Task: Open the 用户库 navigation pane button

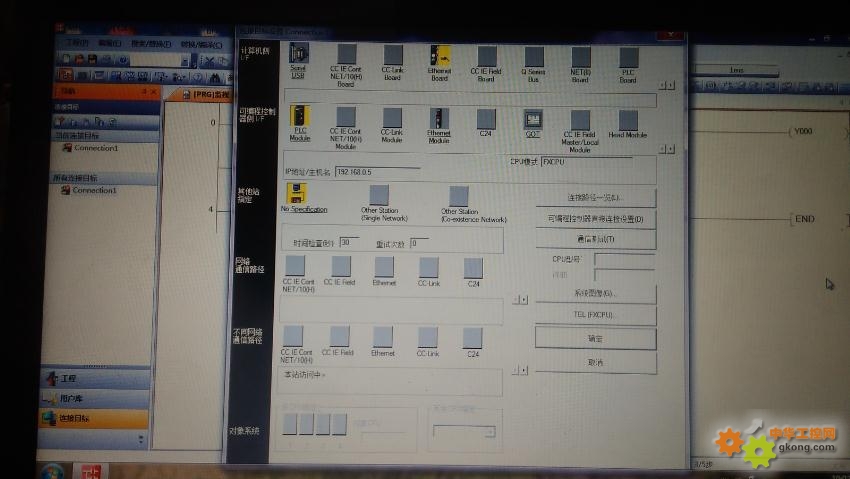Action: [95, 399]
